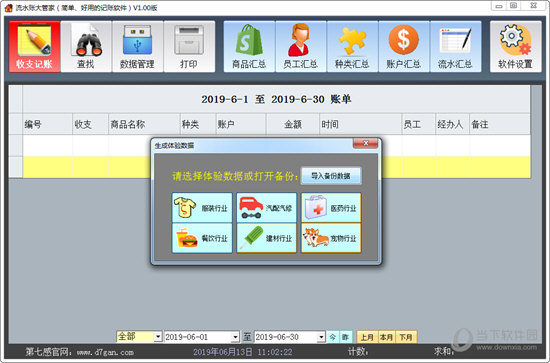Click the 收支 column header
The height and width of the screenshot is (363, 550).
(x=90, y=124)
